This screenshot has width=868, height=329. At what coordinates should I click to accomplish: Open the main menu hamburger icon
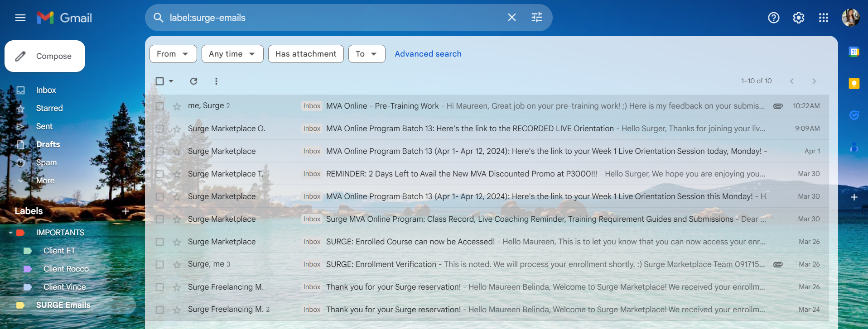pos(20,18)
